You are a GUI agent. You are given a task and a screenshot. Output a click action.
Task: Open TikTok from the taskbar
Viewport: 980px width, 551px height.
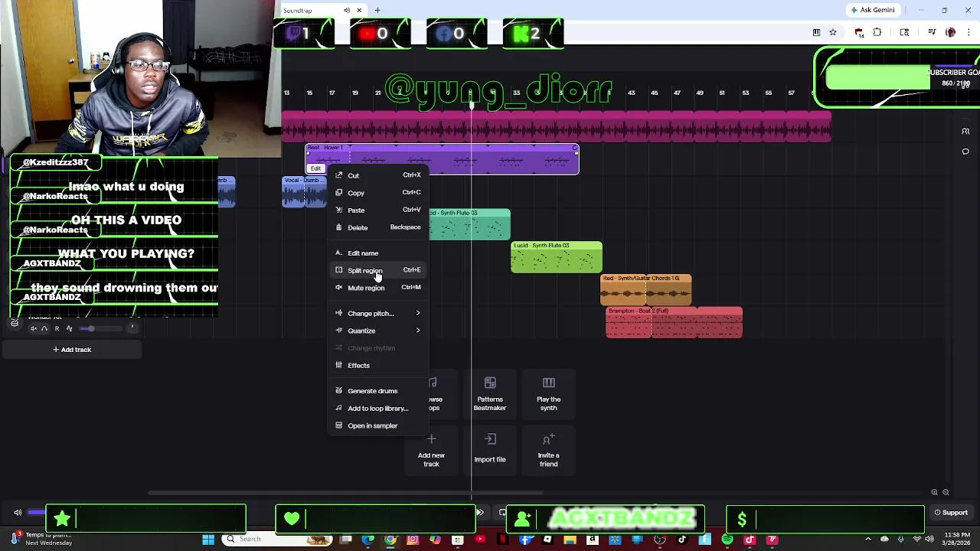(682, 540)
